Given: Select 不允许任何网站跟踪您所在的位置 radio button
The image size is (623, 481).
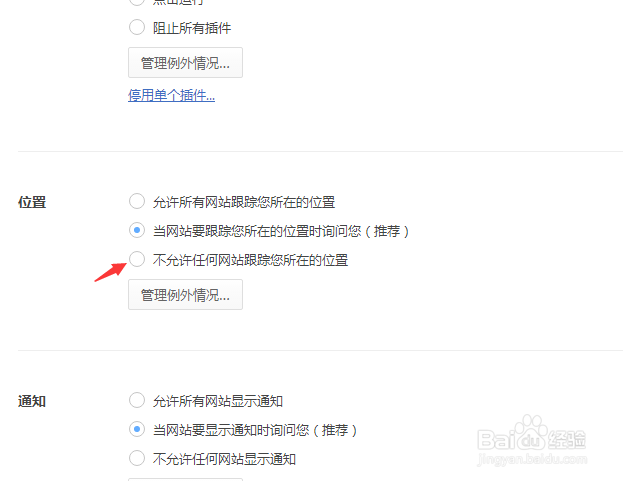Looking at the screenshot, I should [137, 259].
